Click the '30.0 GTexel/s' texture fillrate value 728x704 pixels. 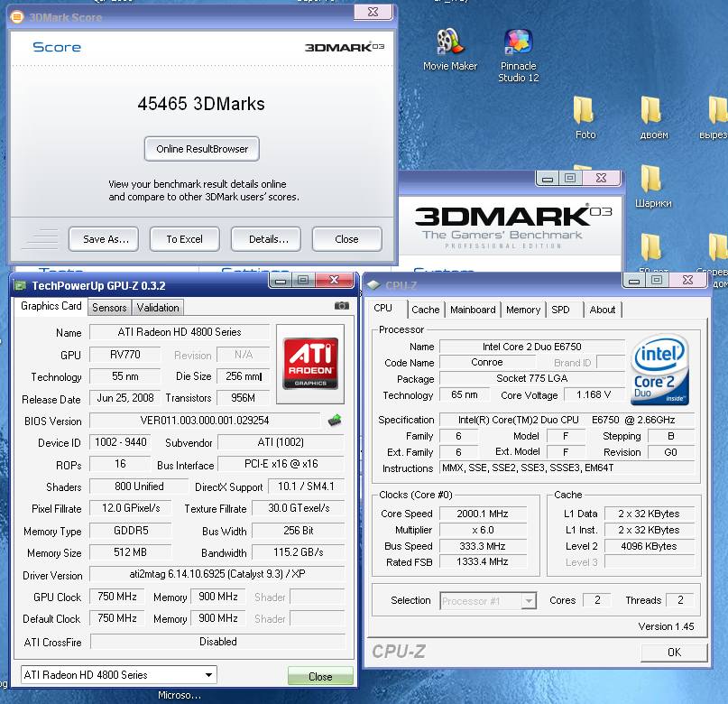pos(299,508)
